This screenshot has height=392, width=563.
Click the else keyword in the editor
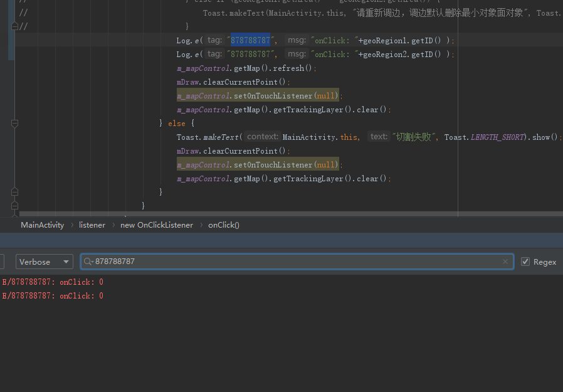coord(177,124)
